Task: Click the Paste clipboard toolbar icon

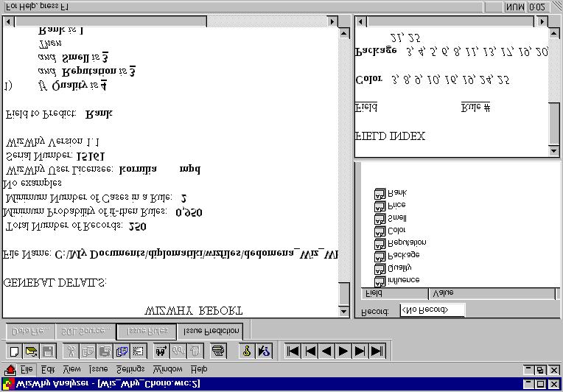Action: 105,351
